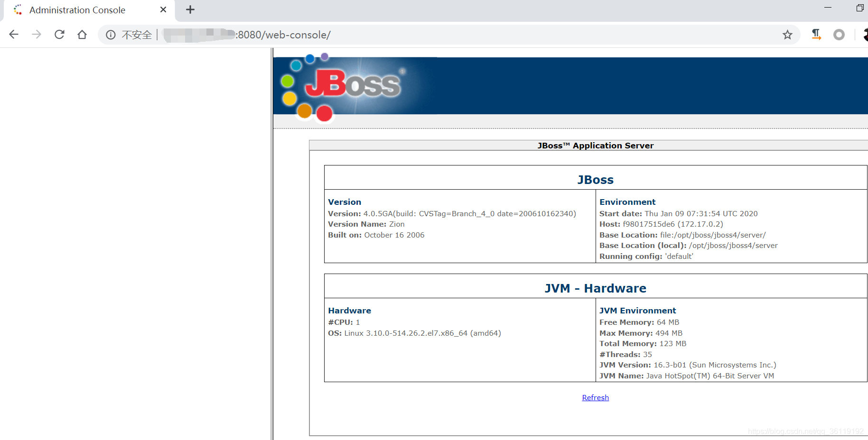Open a new browser tab

[x=190, y=9]
